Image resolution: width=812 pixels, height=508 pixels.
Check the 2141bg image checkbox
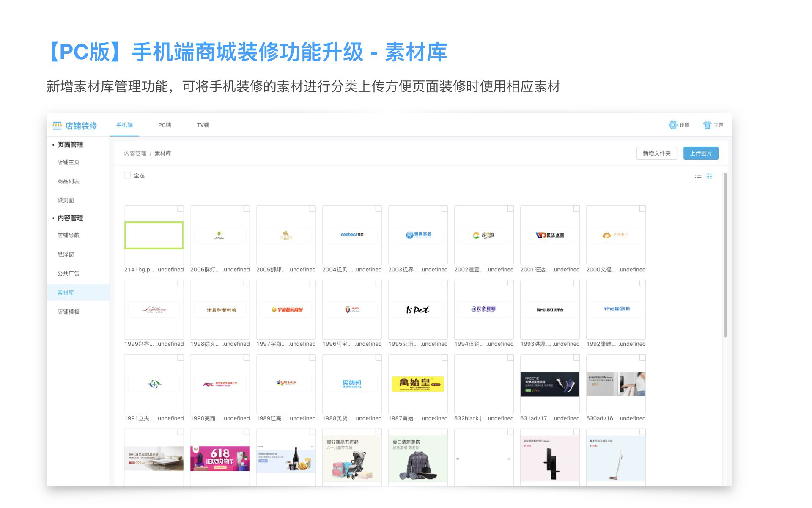coord(180,209)
